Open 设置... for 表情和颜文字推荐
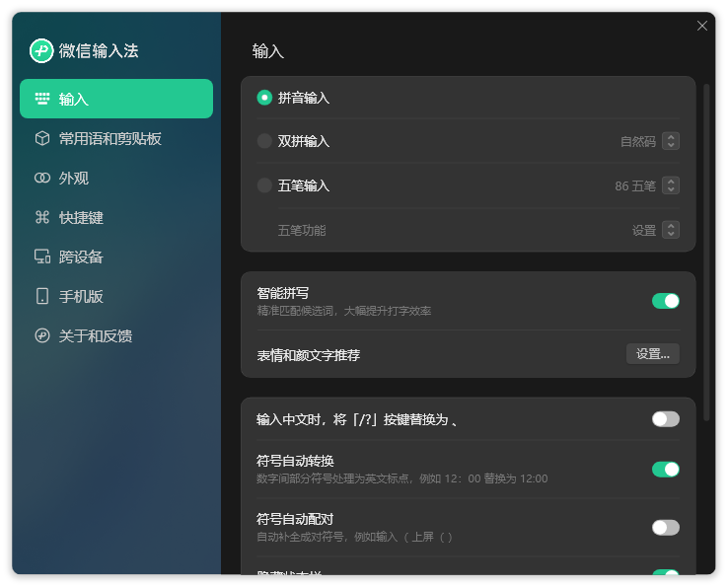The height and width of the screenshot is (587, 728). click(653, 354)
